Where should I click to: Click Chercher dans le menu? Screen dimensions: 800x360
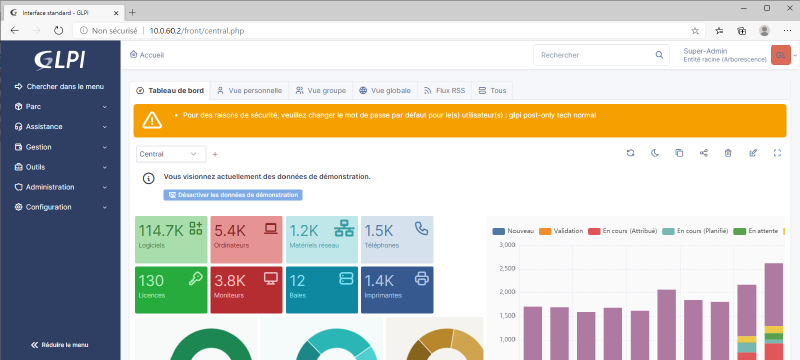pos(60,87)
